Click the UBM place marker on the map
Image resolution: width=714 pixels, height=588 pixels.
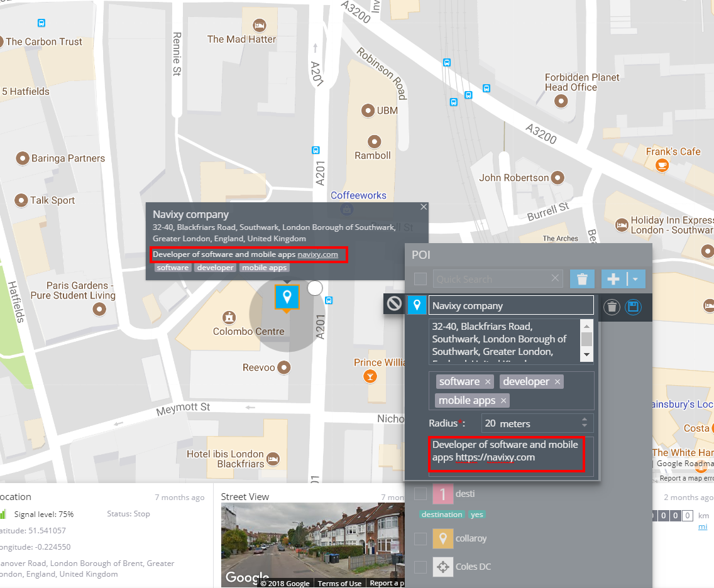click(x=368, y=111)
